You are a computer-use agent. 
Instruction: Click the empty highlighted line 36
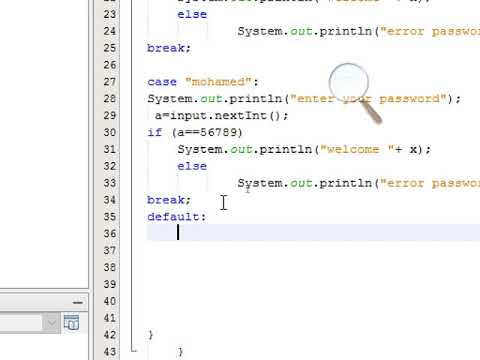(313, 232)
